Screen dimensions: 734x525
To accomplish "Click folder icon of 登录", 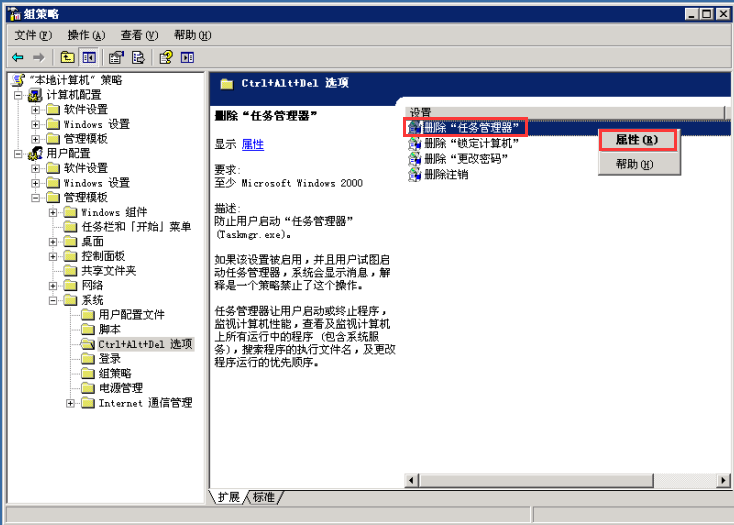I will tap(88, 359).
